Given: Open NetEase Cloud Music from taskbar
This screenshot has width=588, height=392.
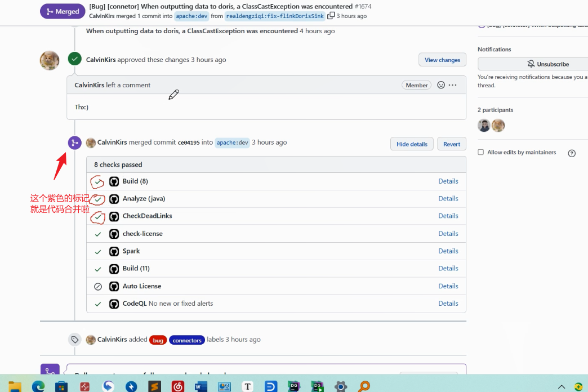Looking at the screenshot, I should tap(178, 386).
